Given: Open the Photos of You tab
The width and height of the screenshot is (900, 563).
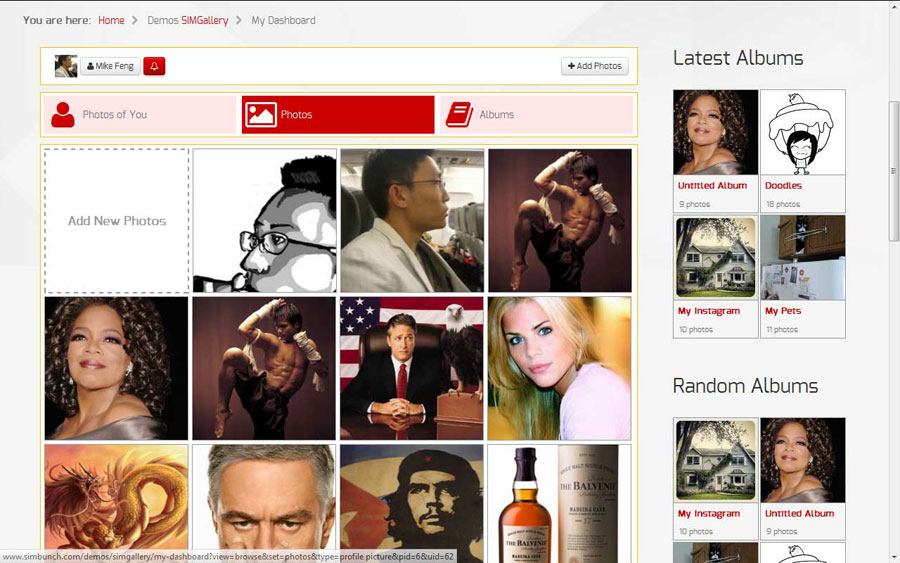Looking at the screenshot, I should [139, 115].
